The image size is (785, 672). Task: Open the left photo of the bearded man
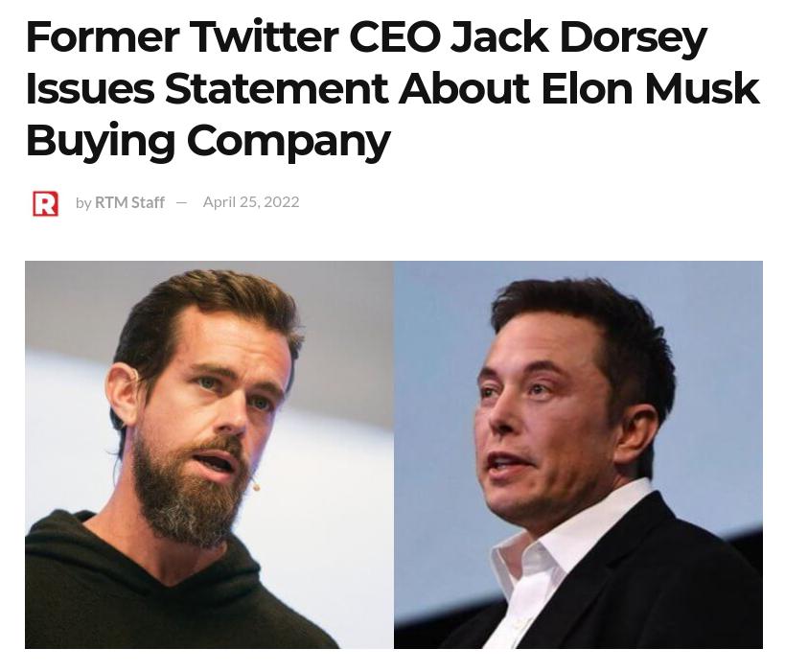pyautogui.click(x=209, y=454)
